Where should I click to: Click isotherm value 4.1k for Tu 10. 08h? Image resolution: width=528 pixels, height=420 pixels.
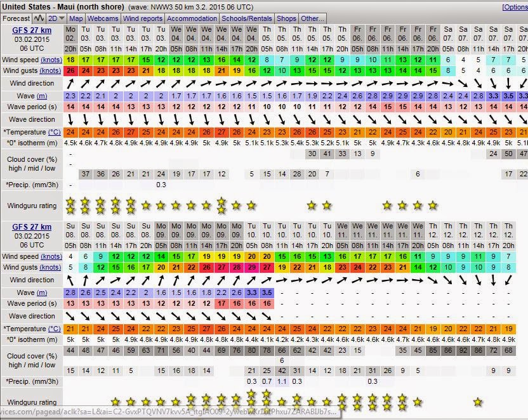(267, 339)
